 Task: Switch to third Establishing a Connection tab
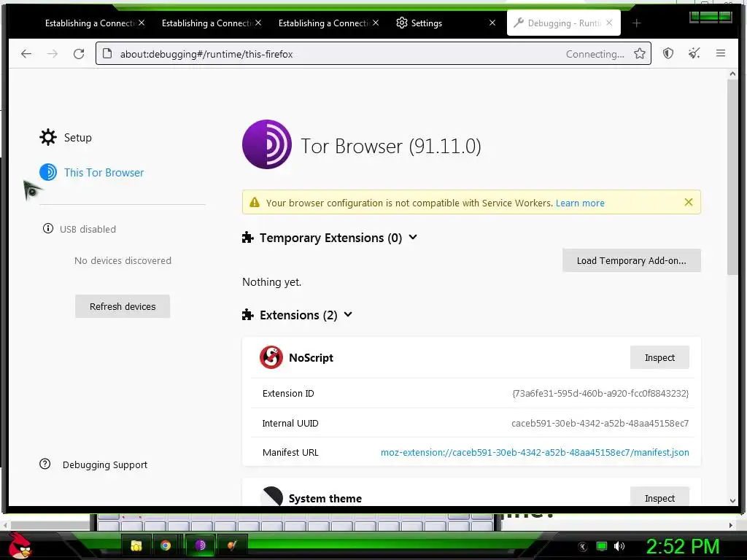(323, 23)
